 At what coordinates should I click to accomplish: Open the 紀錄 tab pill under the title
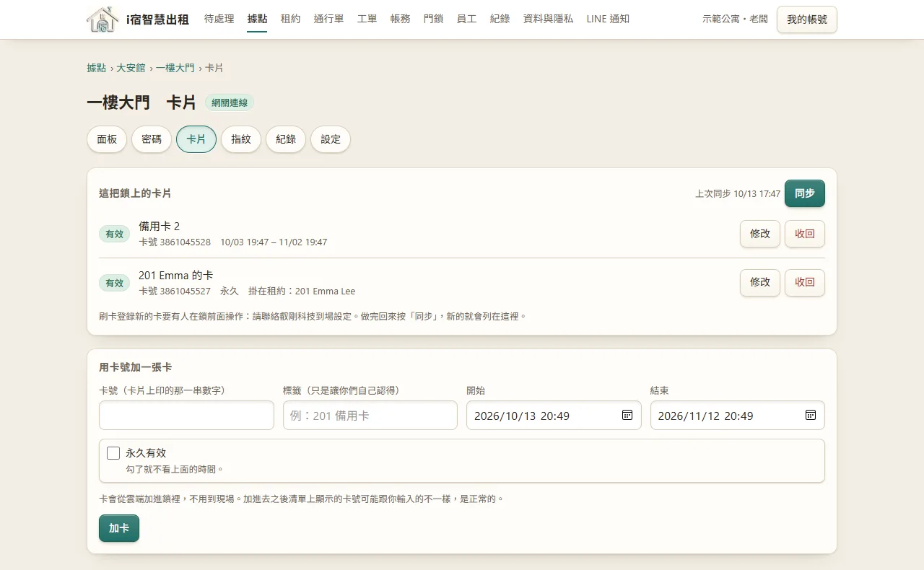tap(286, 139)
